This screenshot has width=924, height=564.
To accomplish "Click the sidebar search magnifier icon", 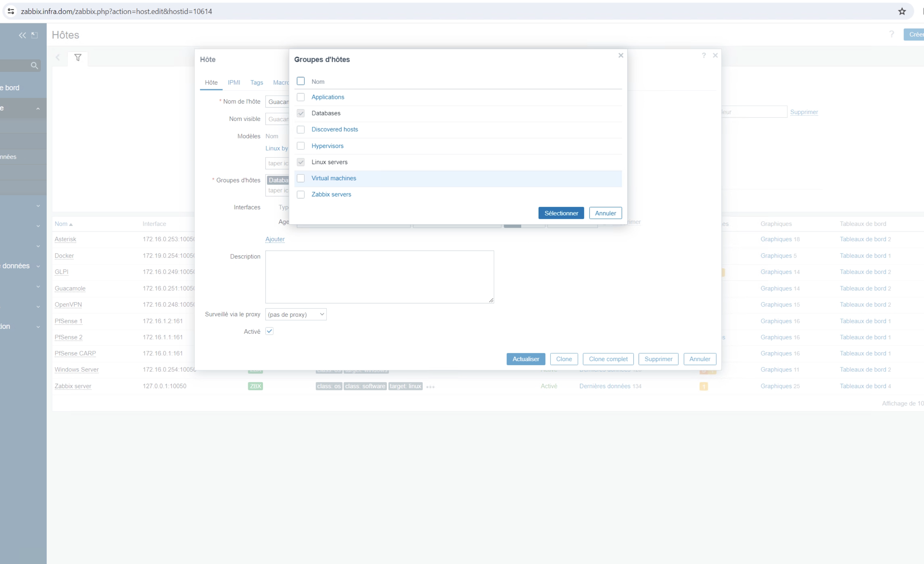I will point(34,66).
